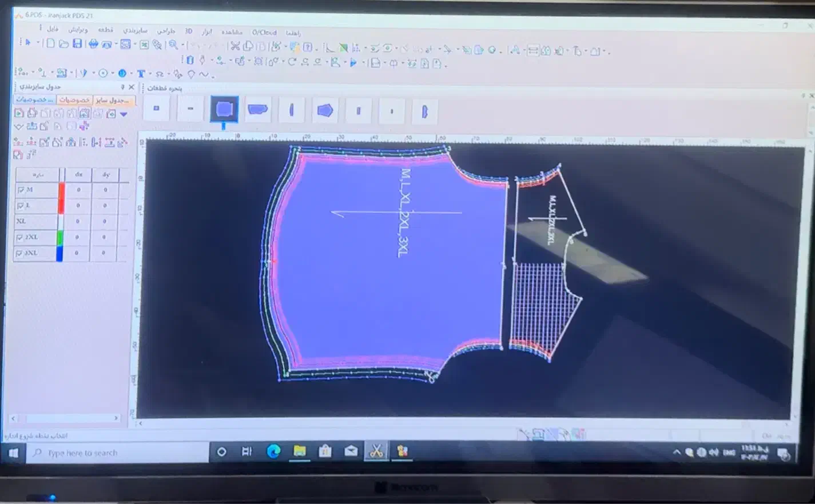Click the New blank document icon

pyautogui.click(x=50, y=43)
